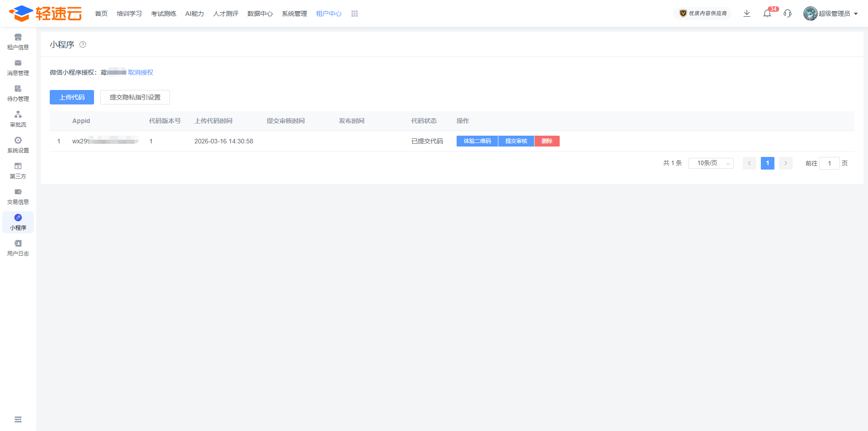Image resolution: width=868 pixels, height=431 pixels.
Task: Collapse the sidebar with the bottom menu icon
Action: tap(18, 420)
